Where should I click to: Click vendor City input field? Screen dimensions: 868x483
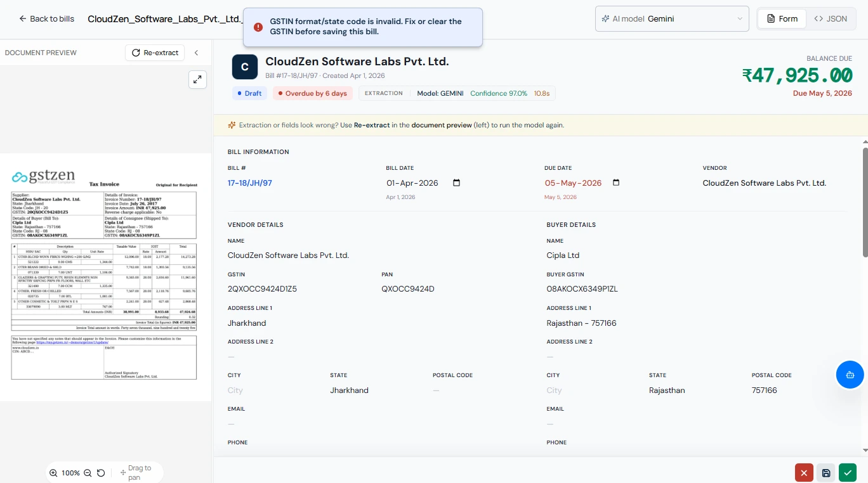point(235,390)
